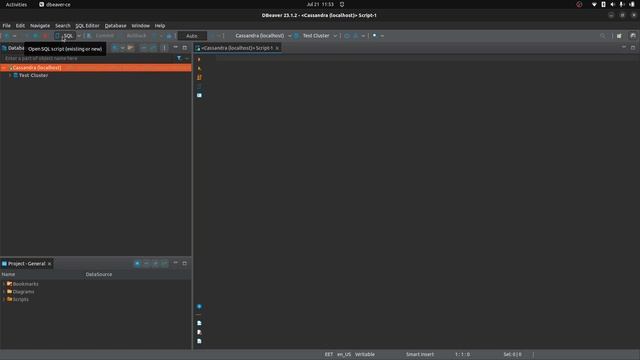Viewport: 640px width, 360px height.
Task: Click the object name filter input field
Action: (88, 58)
